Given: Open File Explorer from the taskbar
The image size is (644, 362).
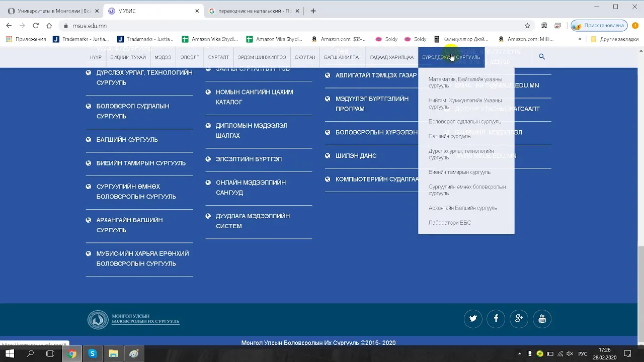Looking at the screenshot, I should point(113,354).
